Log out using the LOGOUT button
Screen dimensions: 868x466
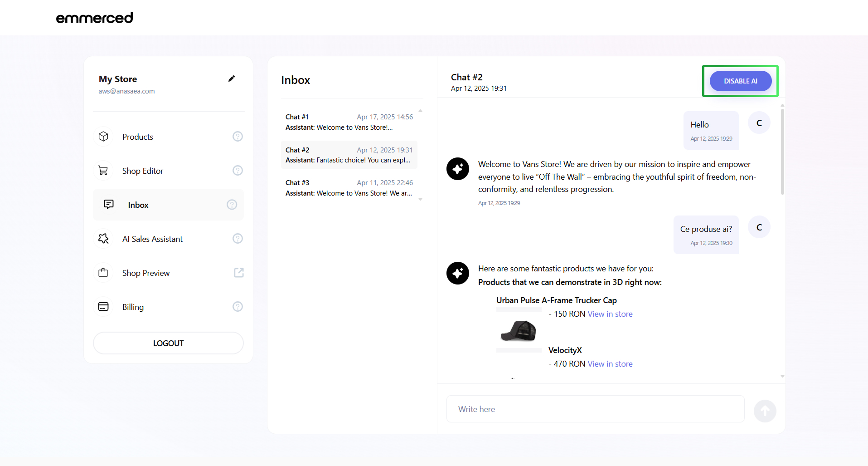pos(168,343)
